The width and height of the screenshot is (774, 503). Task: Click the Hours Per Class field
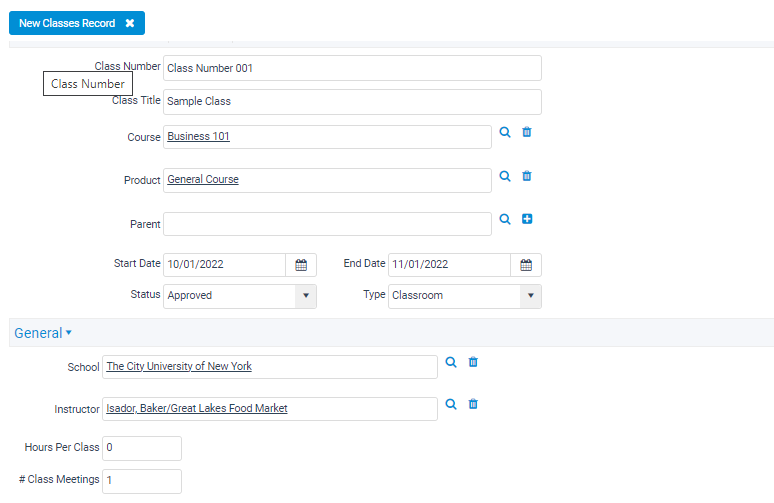(142, 448)
